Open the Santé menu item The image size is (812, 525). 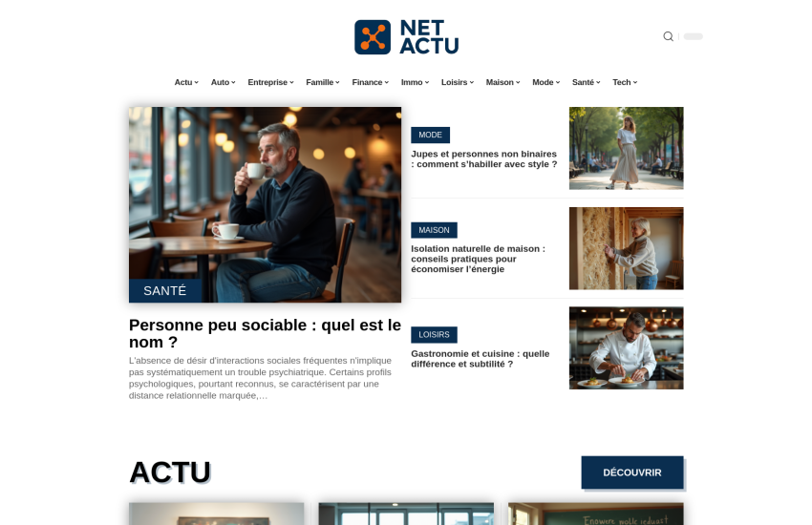(x=587, y=82)
